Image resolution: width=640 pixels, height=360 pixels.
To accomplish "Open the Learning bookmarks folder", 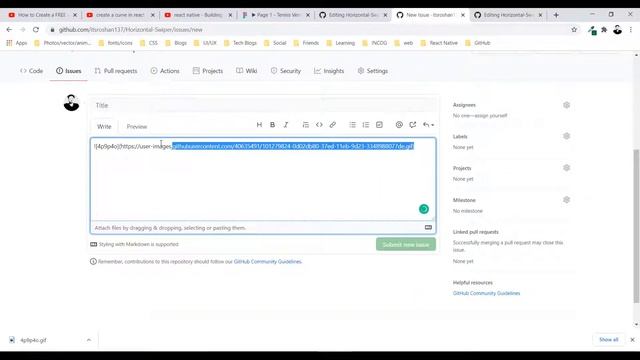I will [x=341, y=43].
